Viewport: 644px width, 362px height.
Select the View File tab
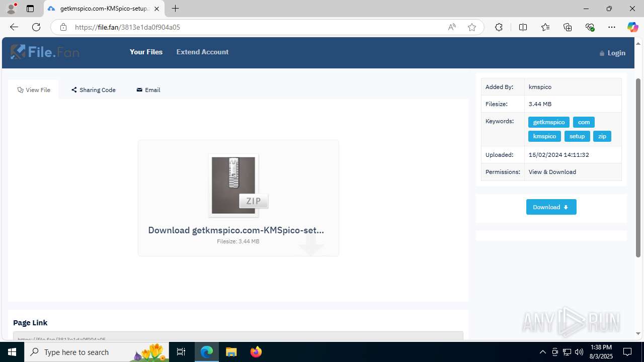coord(34,90)
